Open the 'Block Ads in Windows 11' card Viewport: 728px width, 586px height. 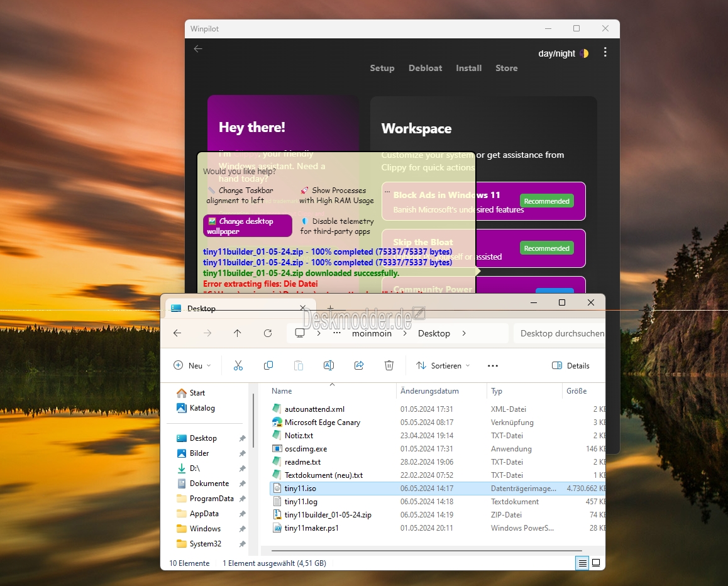[483, 201]
